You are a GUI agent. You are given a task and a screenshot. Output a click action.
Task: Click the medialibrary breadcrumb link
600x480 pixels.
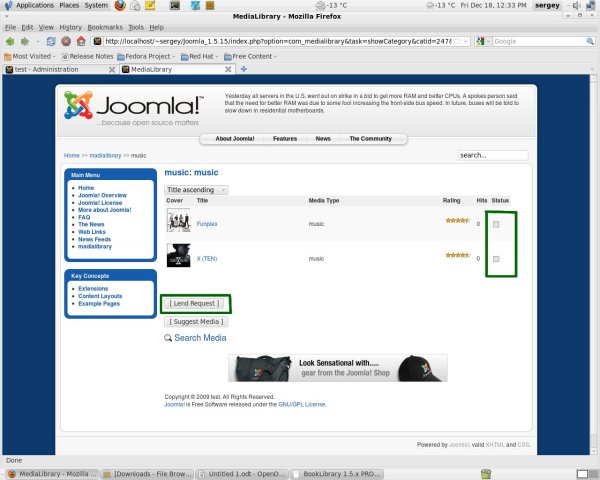pos(105,155)
